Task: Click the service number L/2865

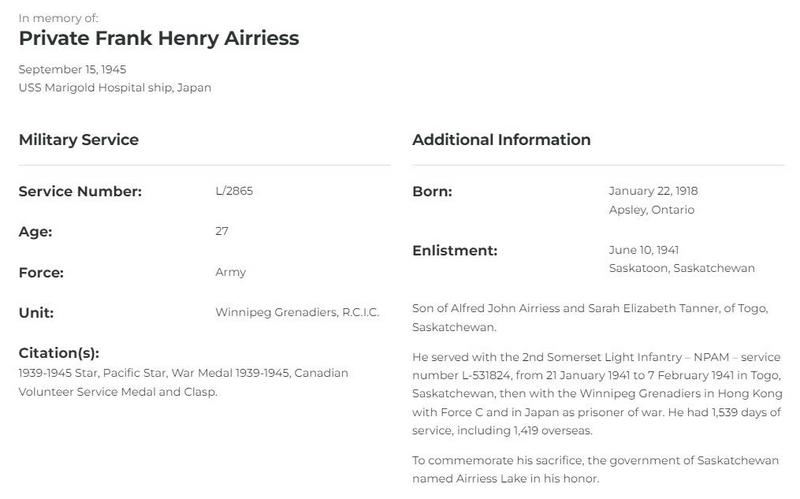Action: [234, 191]
